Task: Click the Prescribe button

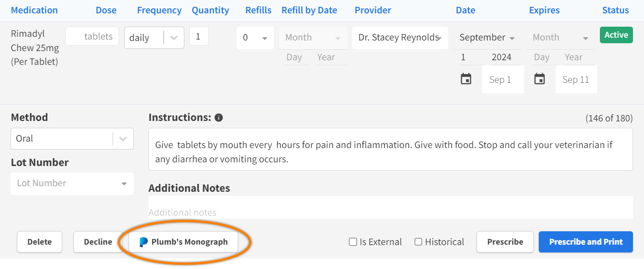Action: tap(505, 242)
